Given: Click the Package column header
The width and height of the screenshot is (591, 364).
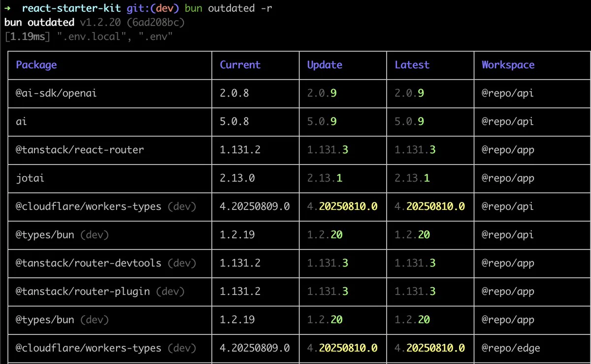Looking at the screenshot, I should [x=36, y=65].
